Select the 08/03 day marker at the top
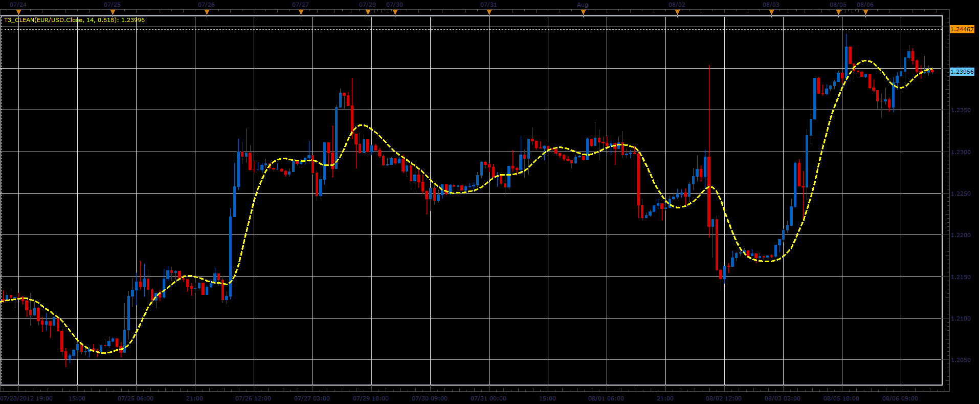Screen dimensions: 980x404 coord(771,5)
